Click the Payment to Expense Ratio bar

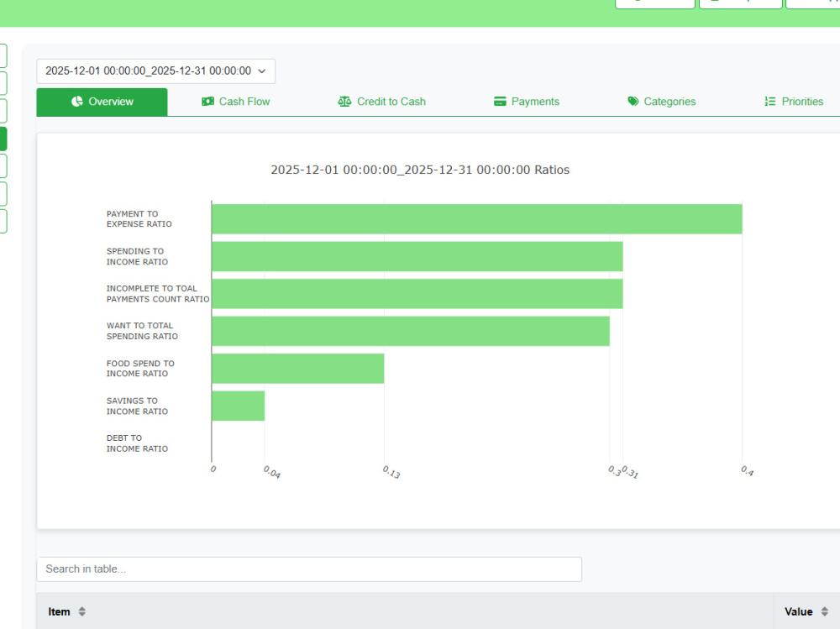pos(477,219)
